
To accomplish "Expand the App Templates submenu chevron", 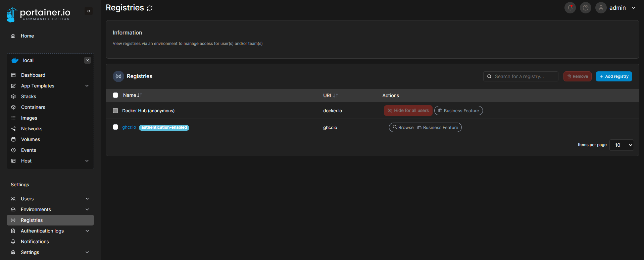I will point(87,86).
